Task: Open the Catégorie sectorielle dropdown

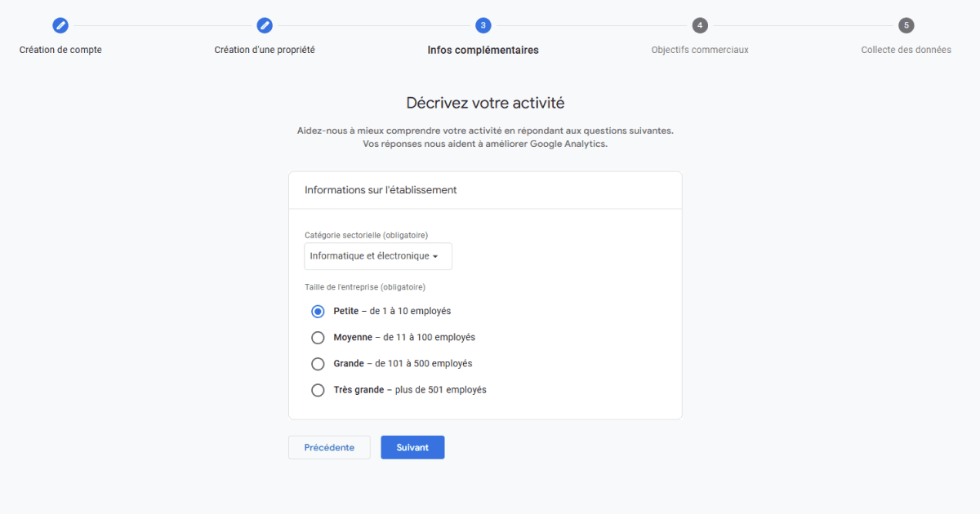Action: 377,256
